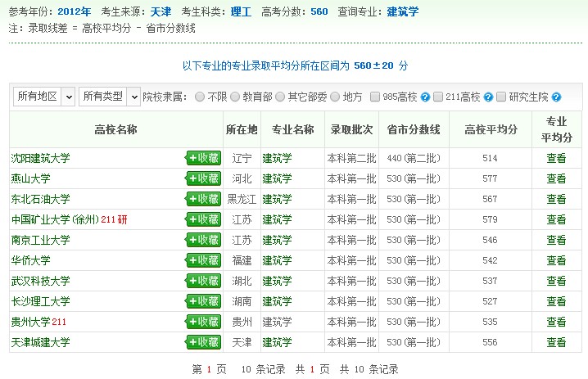Click 建筑学 in the 天津城建大学 row
This screenshot has width=588, height=379.
(x=277, y=342)
